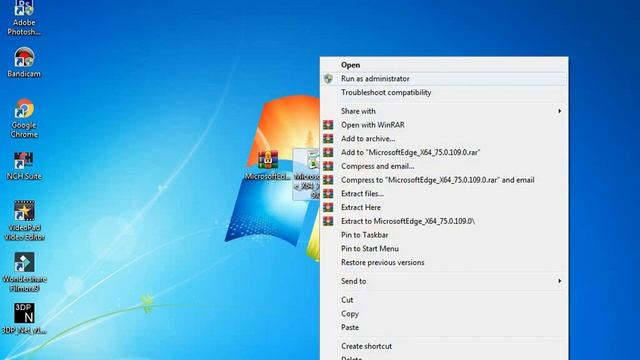Choose Cut from the context menu

444,300
